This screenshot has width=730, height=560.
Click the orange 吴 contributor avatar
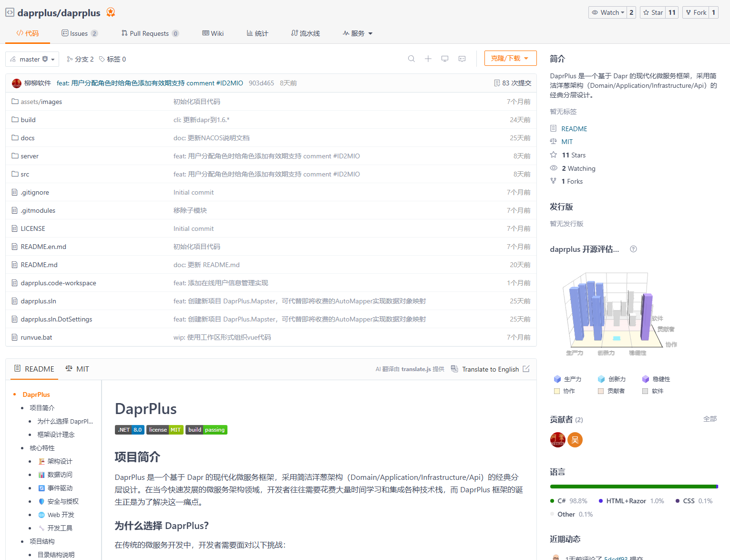(575, 440)
